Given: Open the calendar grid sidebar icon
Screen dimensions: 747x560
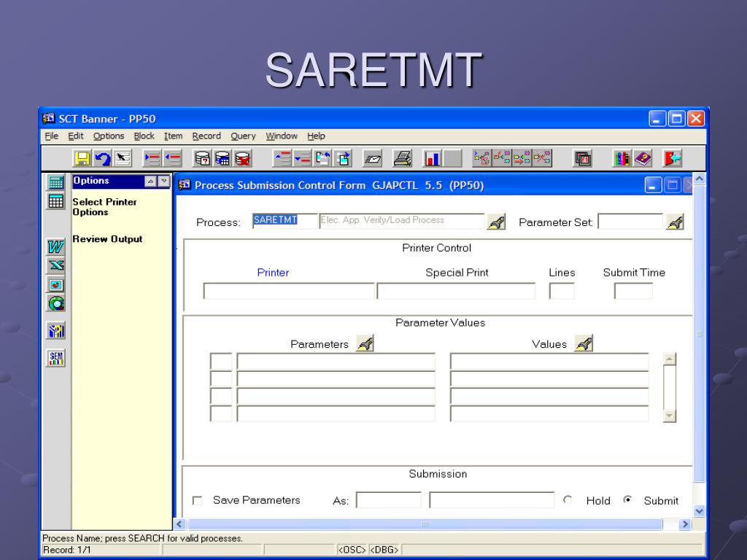Looking at the screenshot, I should pyautogui.click(x=55, y=201).
